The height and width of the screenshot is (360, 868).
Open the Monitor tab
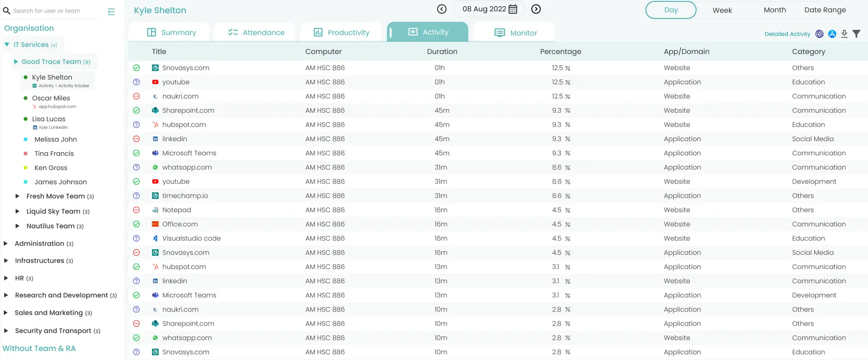[x=514, y=32]
